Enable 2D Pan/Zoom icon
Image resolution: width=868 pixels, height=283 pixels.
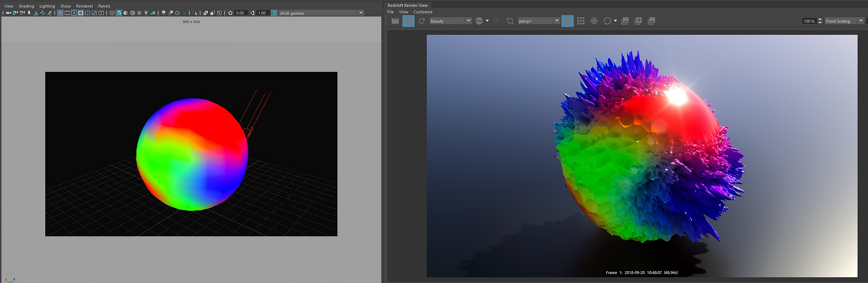pos(43,13)
